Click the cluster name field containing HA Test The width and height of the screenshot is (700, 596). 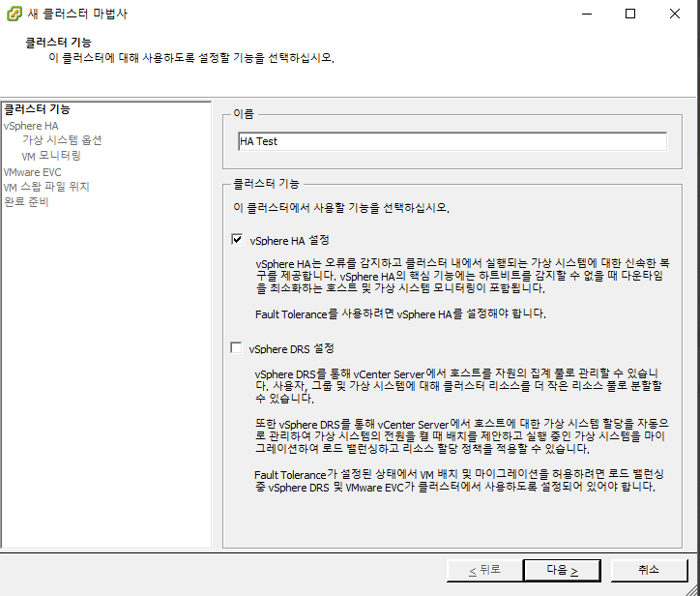[452, 141]
